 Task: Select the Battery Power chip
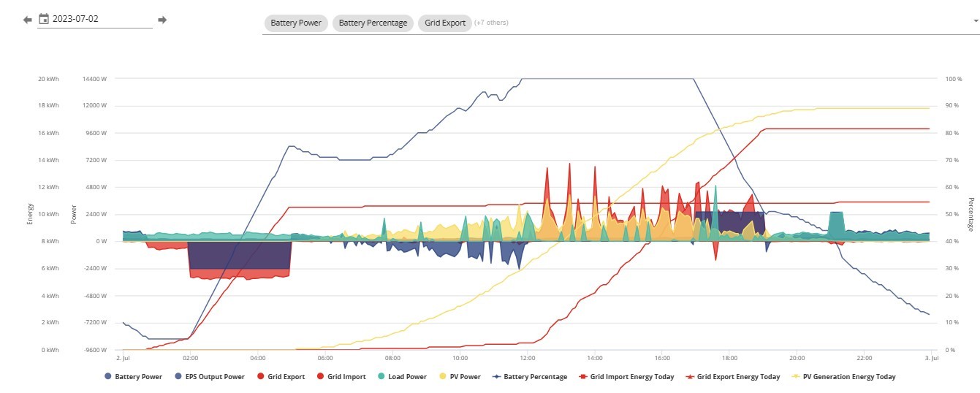(x=296, y=23)
